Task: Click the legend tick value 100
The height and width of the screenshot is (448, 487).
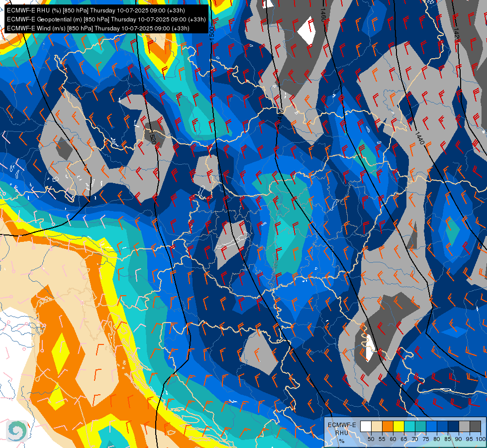Action: click(x=480, y=439)
